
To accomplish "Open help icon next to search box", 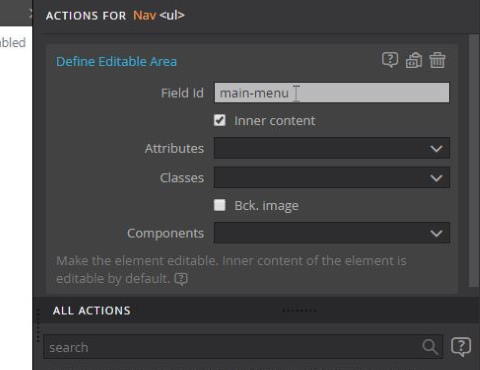I will pos(461,347).
